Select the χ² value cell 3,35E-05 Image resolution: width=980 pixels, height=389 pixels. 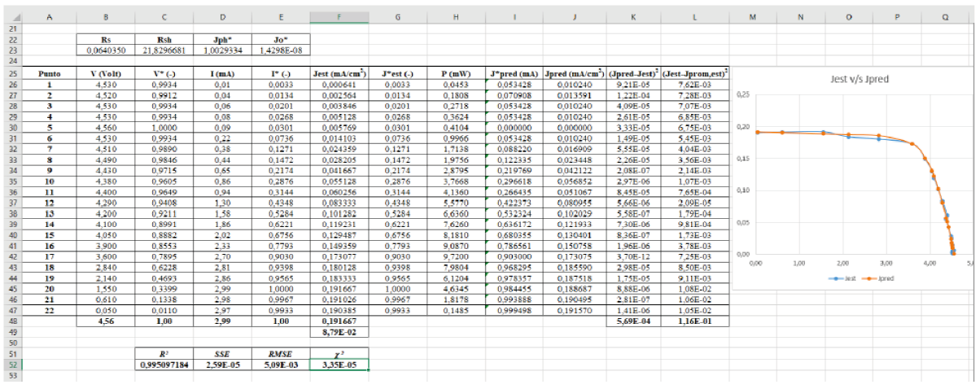(x=339, y=365)
